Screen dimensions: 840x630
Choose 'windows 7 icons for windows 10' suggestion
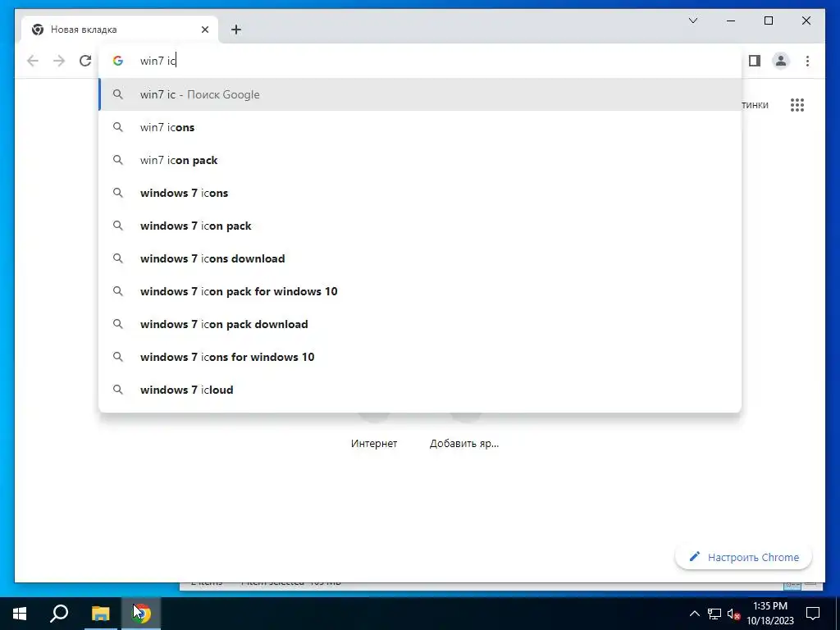click(420, 357)
